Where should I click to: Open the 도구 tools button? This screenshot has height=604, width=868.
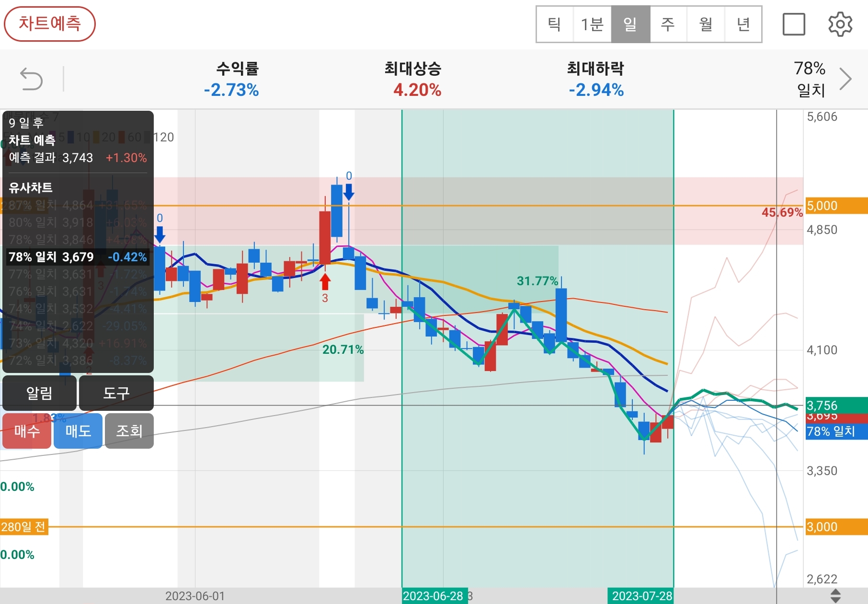[x=116, y=393]
